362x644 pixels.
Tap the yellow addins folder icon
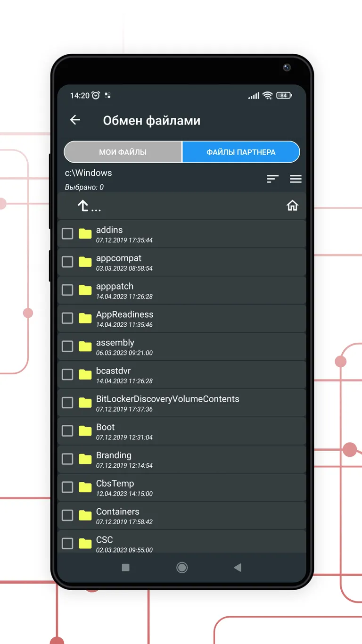85,234
